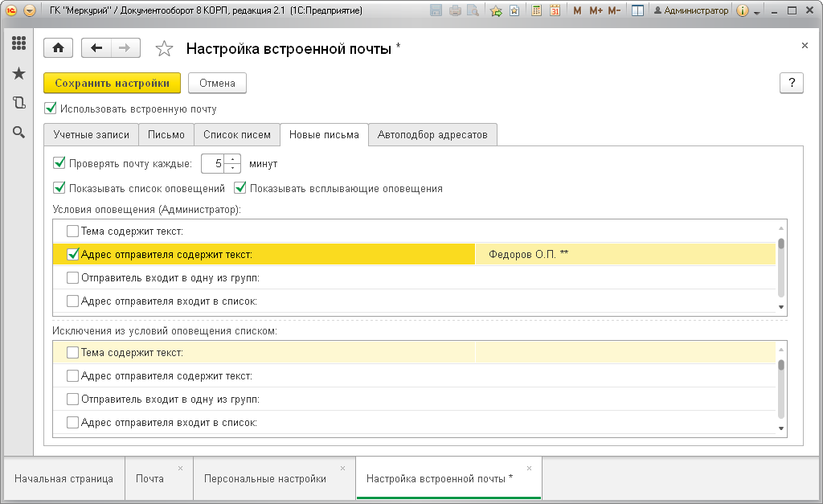
Task: Open the Favorites star in sidebar
Action: [x=19, y=73]
